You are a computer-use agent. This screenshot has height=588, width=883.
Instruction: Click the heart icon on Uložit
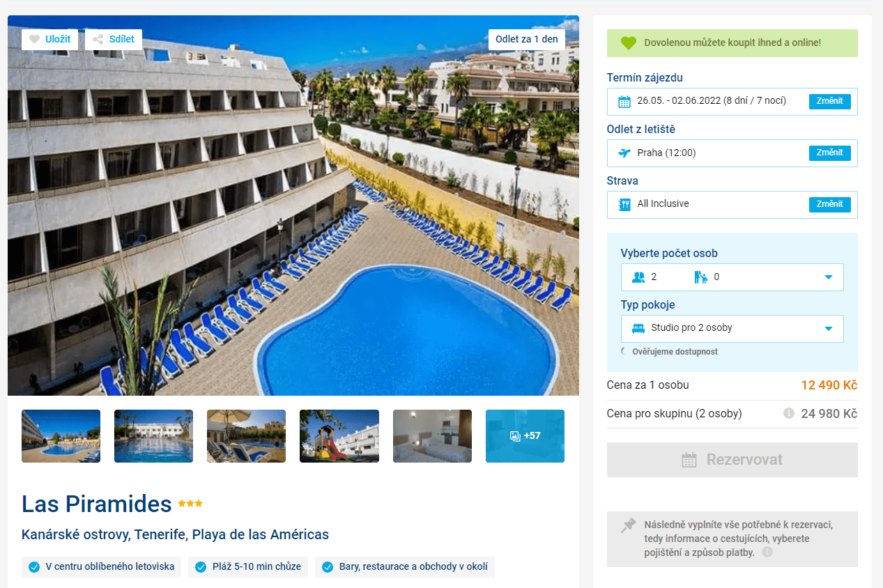34,40
